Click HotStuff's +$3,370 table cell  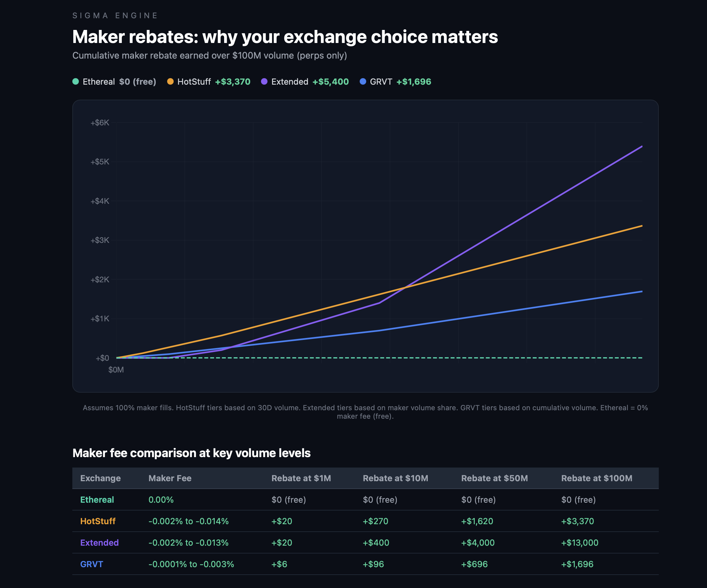577,521
